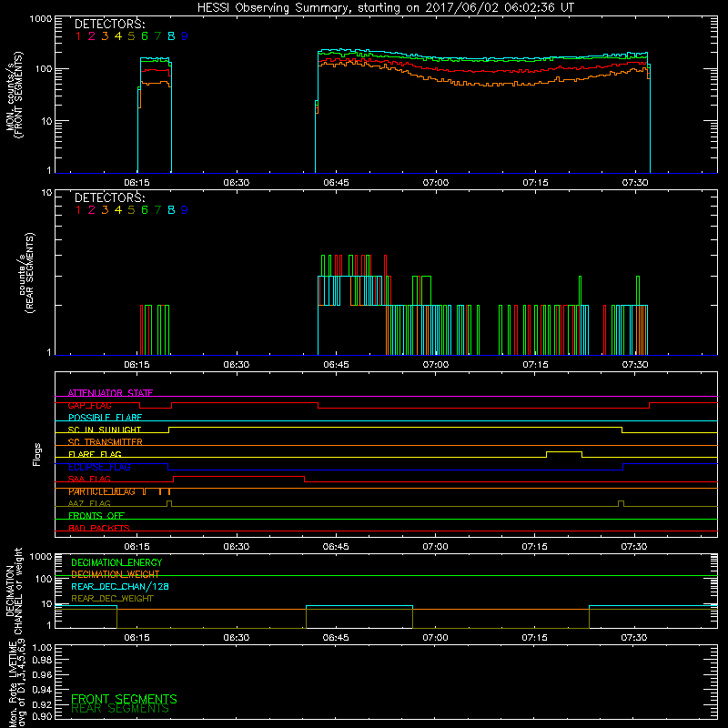Click green detector 6 in front segments legend

click(145, 36)
